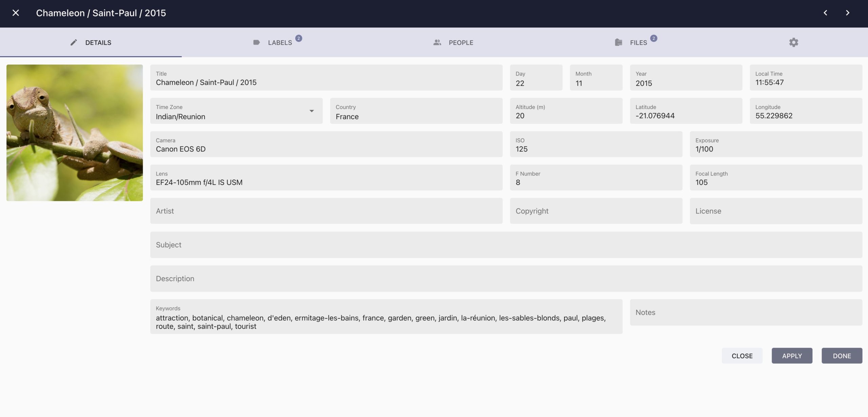Click the files stack icon
868x417 pixels.
point(618,42)
